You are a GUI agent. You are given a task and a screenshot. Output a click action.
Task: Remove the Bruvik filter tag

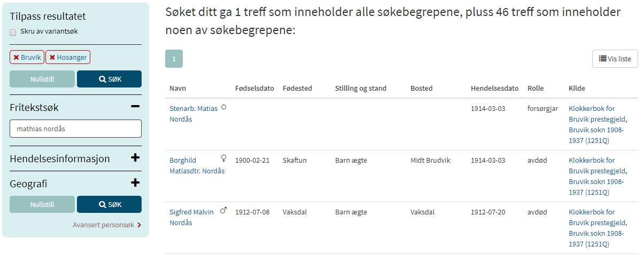click(27, 57)
